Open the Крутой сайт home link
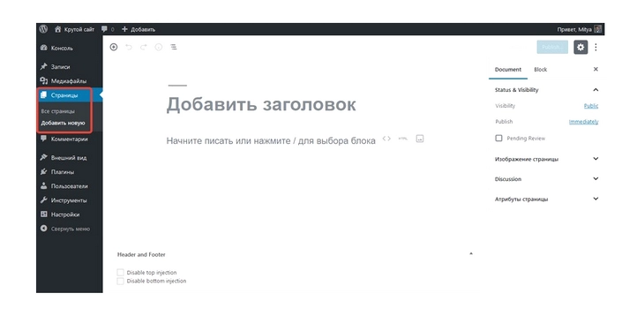Image resolution: width=644 pixels, height=331 pixels. 74,29
